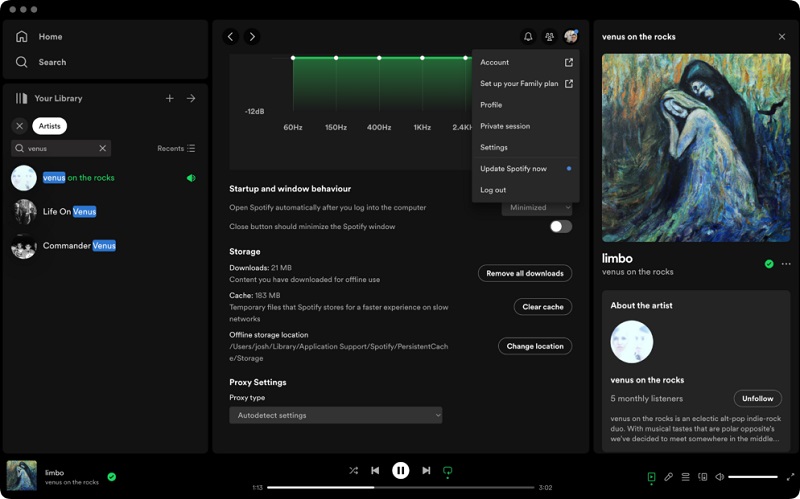Screen dimensions: 800x499
Task: Open user profile avatar menu
Action: tap(571, 37)
